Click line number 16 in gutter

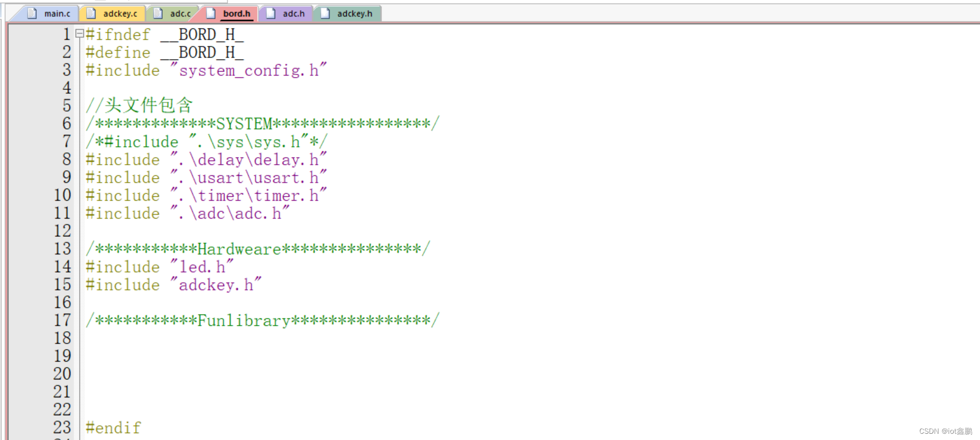coord(63,303)
